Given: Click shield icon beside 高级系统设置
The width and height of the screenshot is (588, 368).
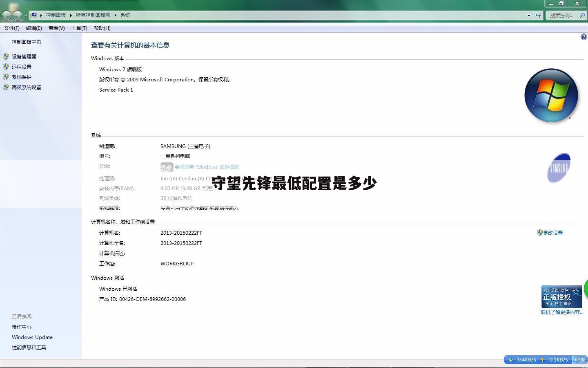Looking at the screenshot, I should 6,87.
